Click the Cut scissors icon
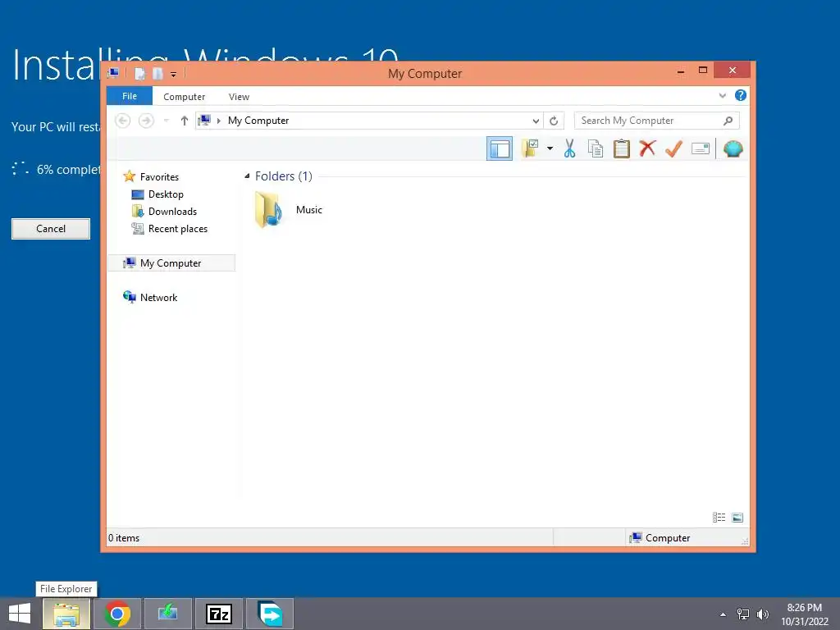Image resolution: width=840 pixels, height=630 pixels. [x=569, y=148]
